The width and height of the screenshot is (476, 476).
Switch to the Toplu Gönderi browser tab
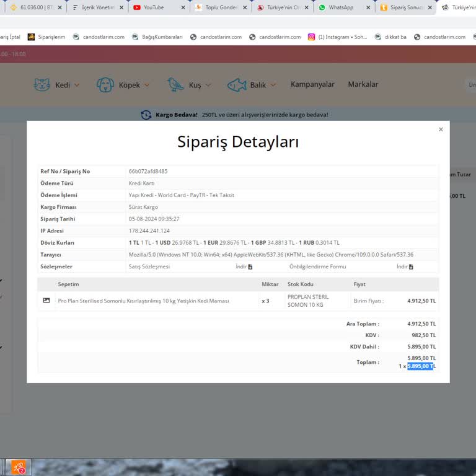(221, 7)
